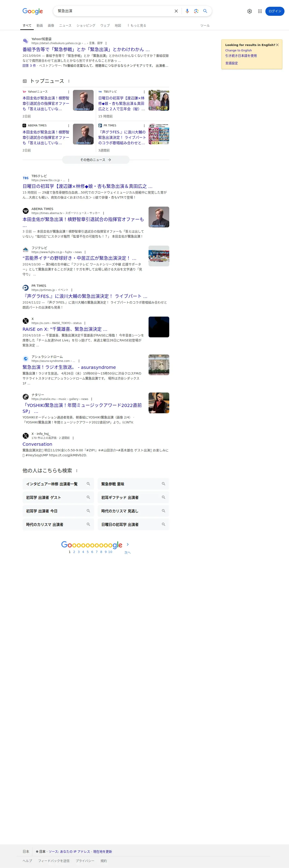
Task: Click Change to English link
Action: [239, 50]
